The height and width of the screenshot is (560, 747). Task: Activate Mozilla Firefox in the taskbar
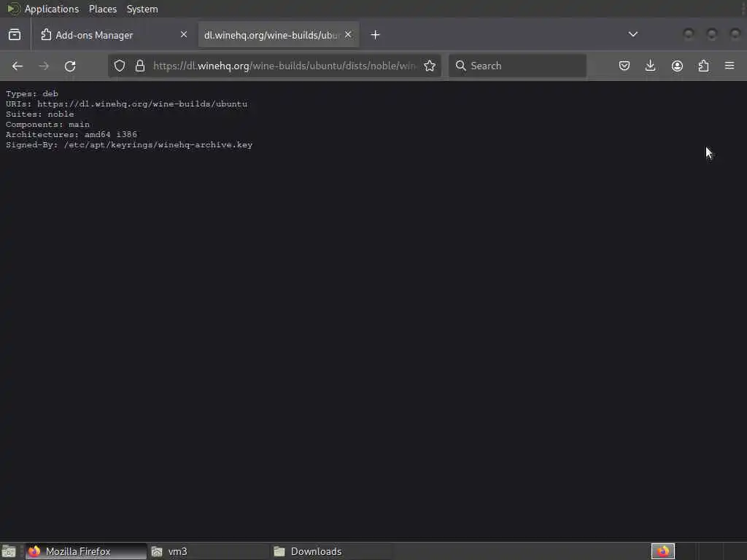pos(86,551)
